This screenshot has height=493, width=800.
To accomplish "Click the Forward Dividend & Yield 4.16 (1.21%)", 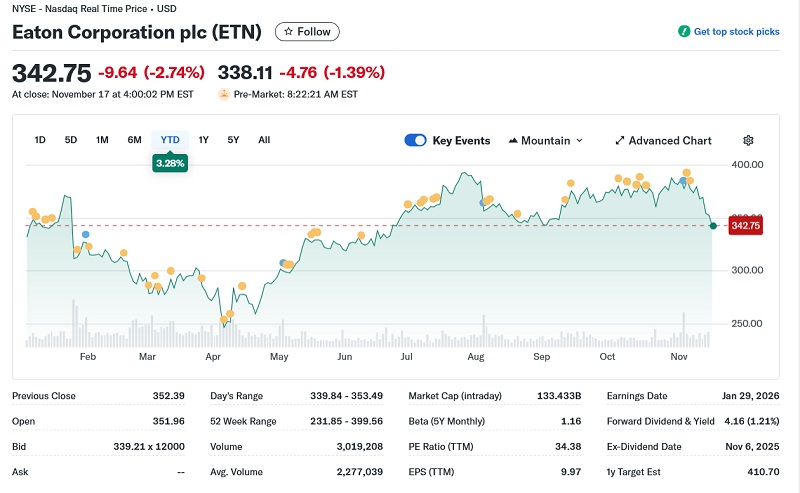I will 752,421.
